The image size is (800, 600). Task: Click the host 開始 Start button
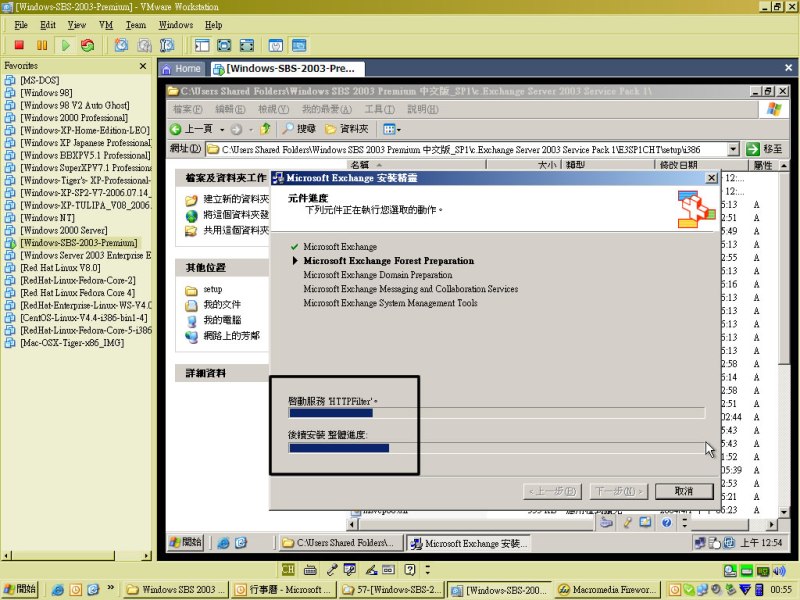pyautogui.click(x=20, y=589)
